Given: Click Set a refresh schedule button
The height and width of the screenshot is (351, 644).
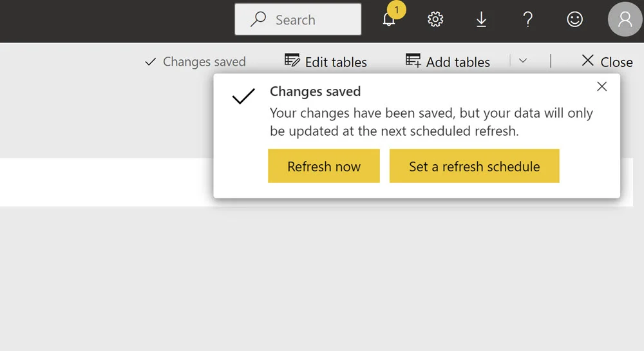Looking at the screenshot, I should [x=475, y=166].
